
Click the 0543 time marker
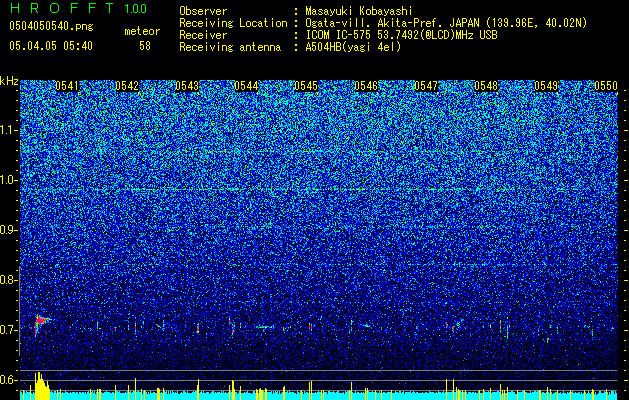pos(187,86)
